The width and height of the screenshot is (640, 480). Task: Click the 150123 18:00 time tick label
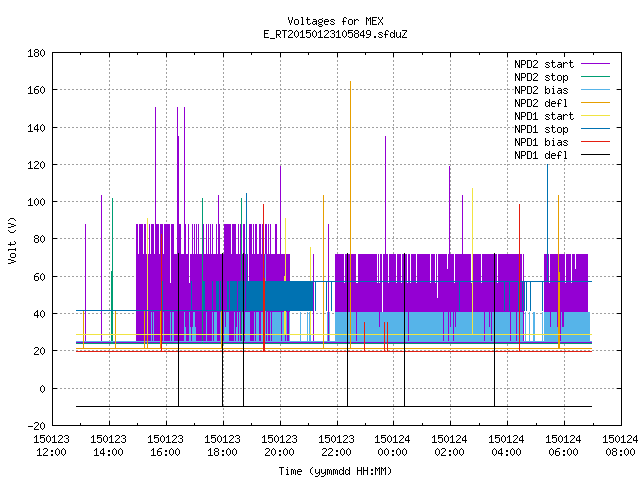point(222,446)
